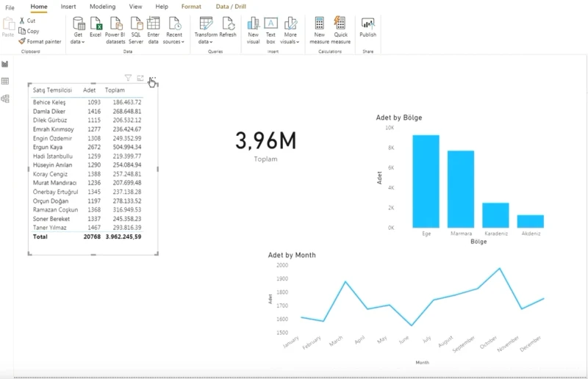The image size is (588, 379).
Task: Insert a Text box
Action: [270, 31]
